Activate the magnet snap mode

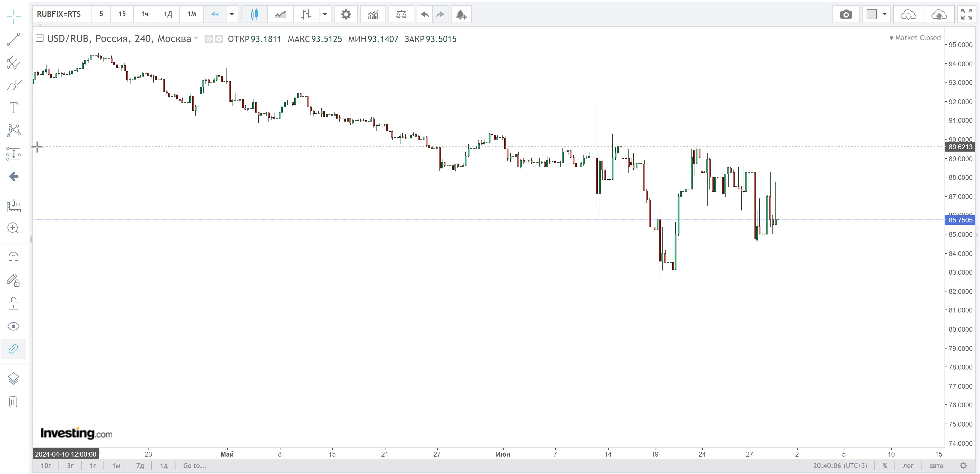coord(13,258)
